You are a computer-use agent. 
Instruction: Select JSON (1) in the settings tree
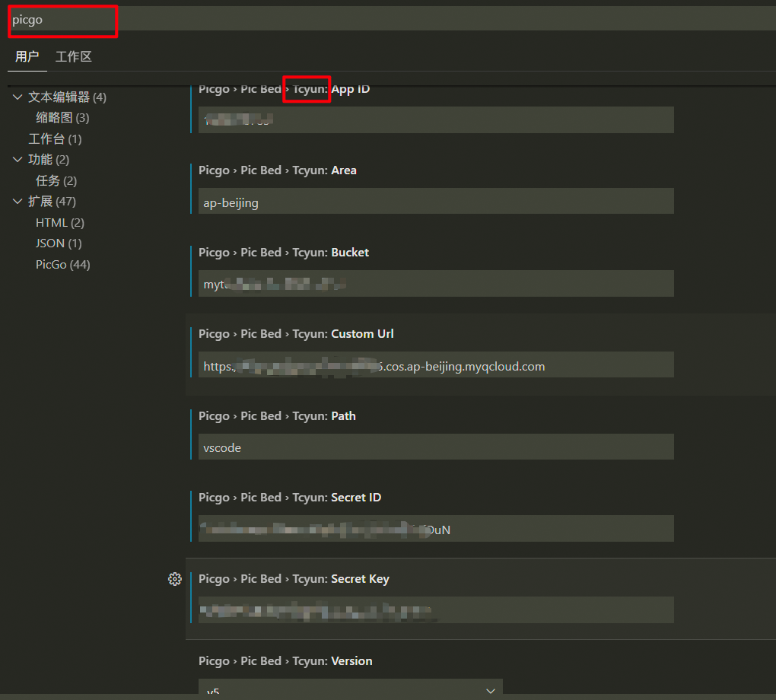[x=59, y=243]
